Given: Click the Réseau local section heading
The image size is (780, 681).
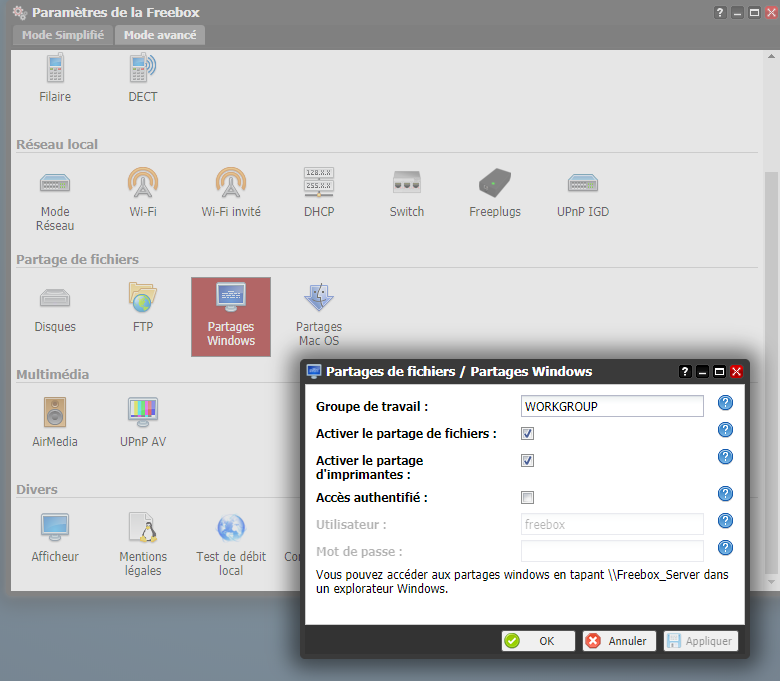Looking at the screenshot, I should (57, 144).
